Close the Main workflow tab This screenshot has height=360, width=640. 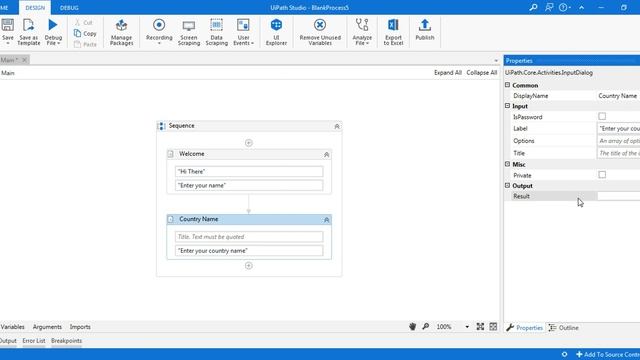coord(24,60)
